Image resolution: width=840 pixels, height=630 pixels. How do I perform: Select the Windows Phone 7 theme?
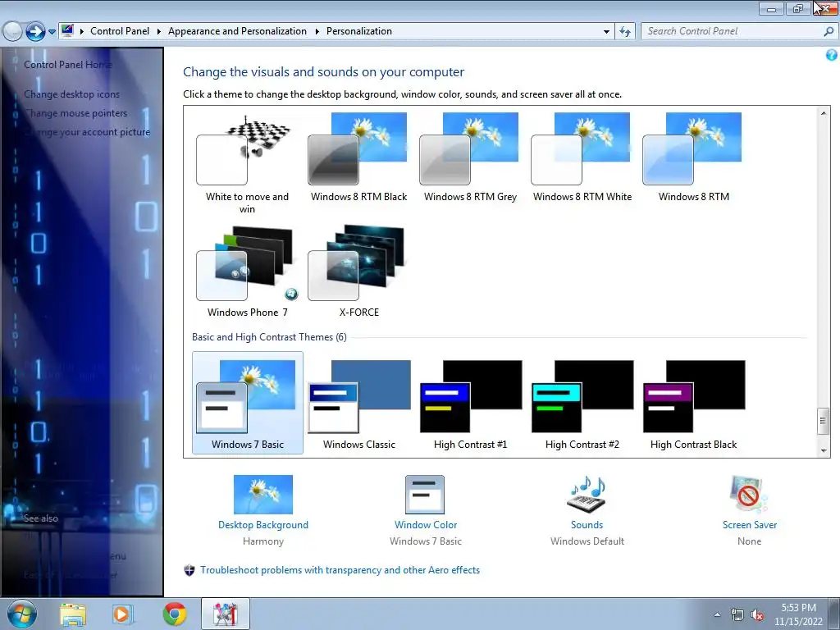[247, 272]
